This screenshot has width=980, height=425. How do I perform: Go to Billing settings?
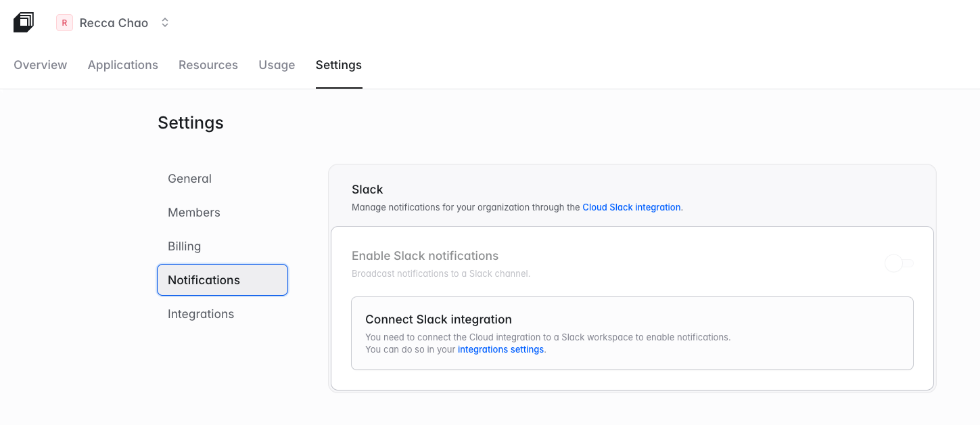pos(184,246)
